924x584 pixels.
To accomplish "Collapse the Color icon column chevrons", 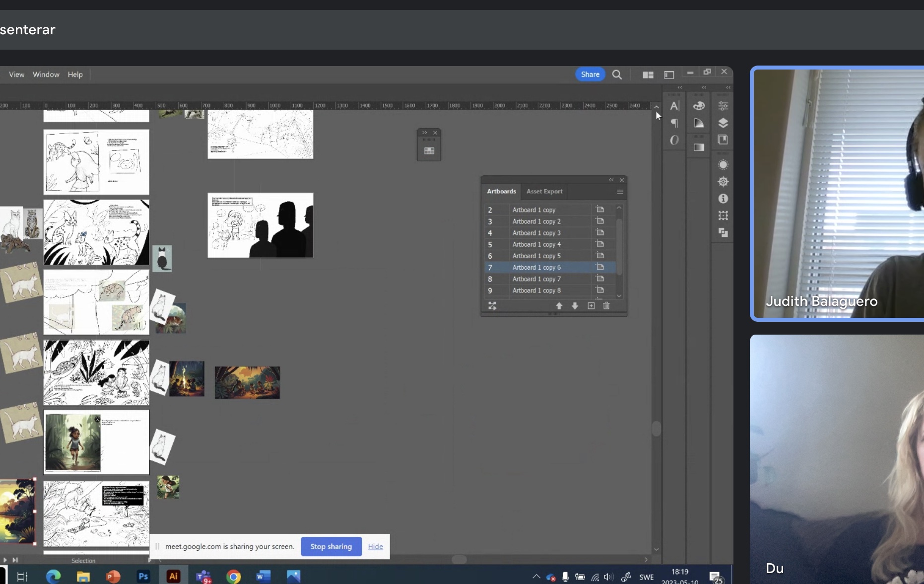I will coord(704,87).
